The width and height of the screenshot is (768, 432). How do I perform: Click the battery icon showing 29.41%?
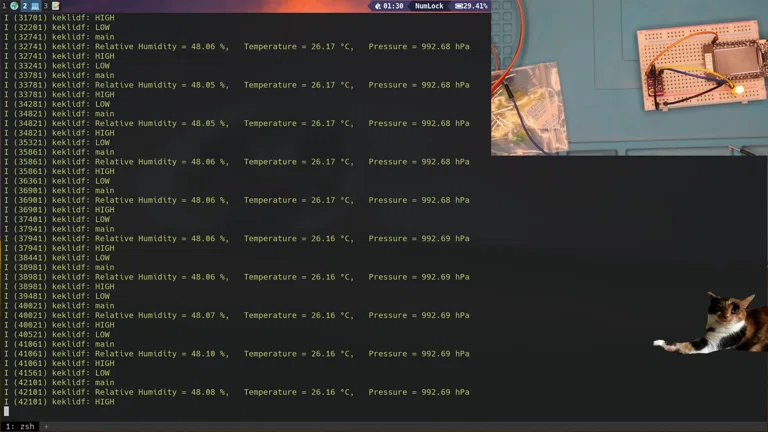coord(458,6)
